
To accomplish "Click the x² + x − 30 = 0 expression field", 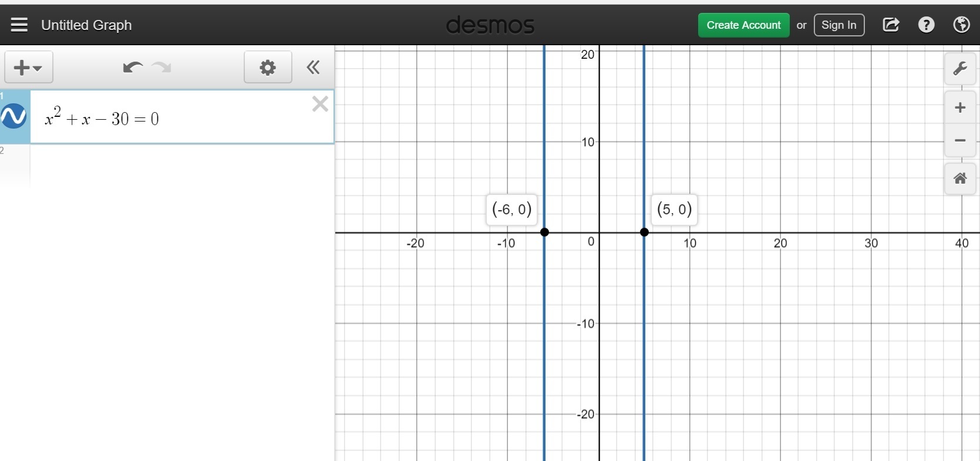I will (x=182, y=117).
